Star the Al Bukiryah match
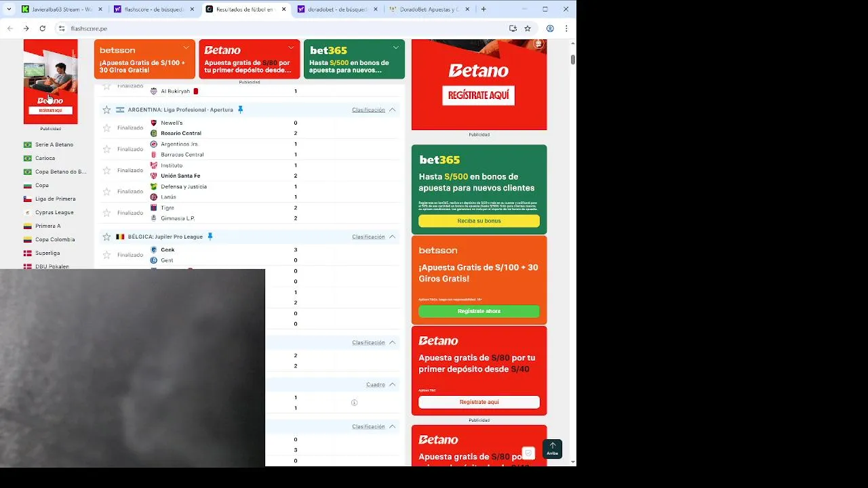 [106, 87]
